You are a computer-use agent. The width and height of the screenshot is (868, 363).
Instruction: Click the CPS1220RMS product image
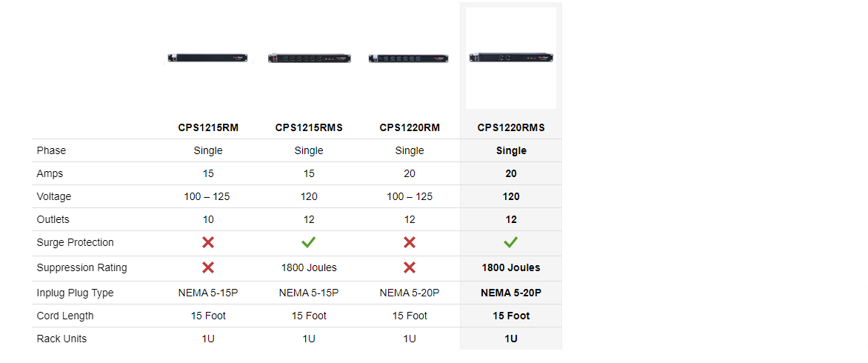click(511, 58)
